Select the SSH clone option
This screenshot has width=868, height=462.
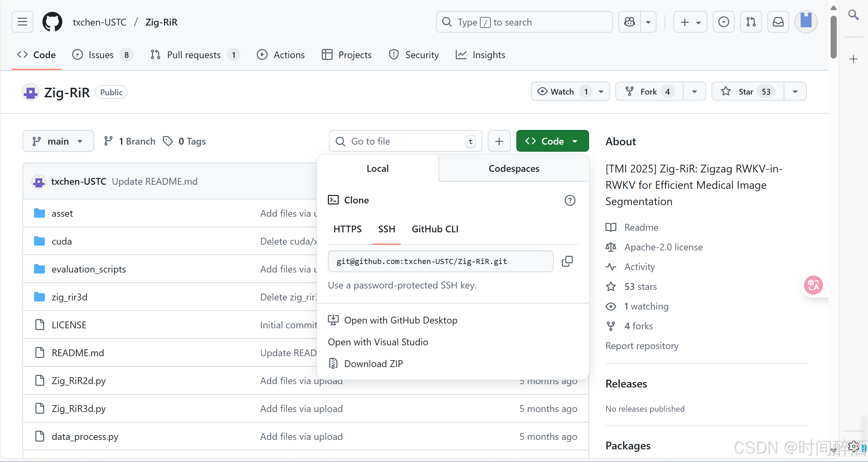(x=387, y=229)
